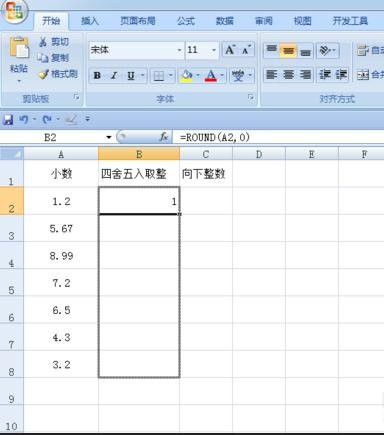Apply the yellow fill color bucket
Image resolution: width=384 pixels, height=435 pixels.
(187, 76)
